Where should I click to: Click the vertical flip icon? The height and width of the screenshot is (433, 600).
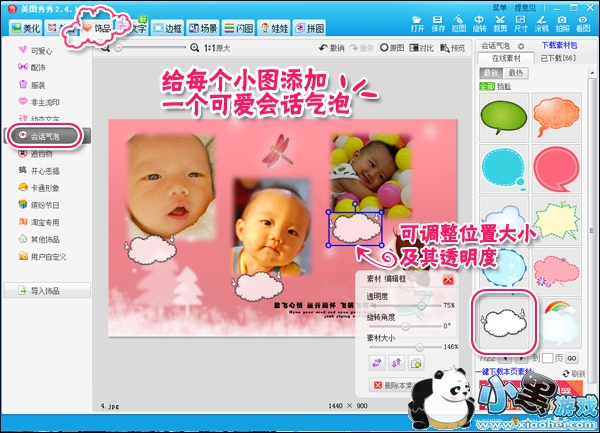[396, 363]
